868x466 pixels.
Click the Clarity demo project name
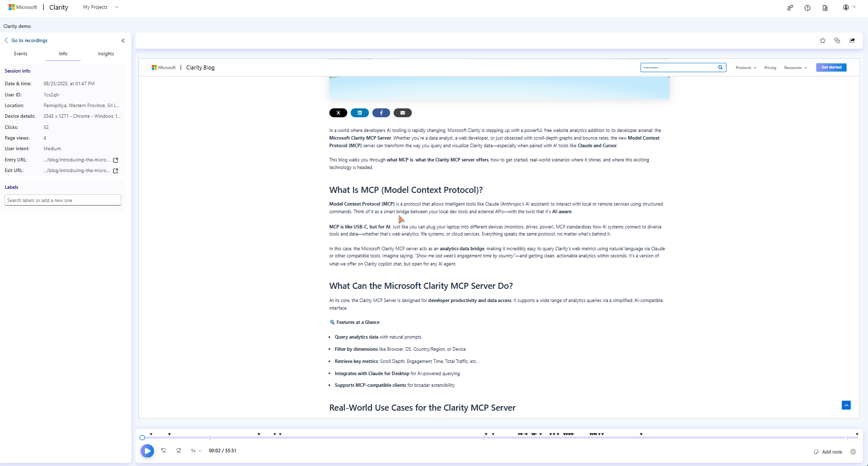(x=17, y=26)
